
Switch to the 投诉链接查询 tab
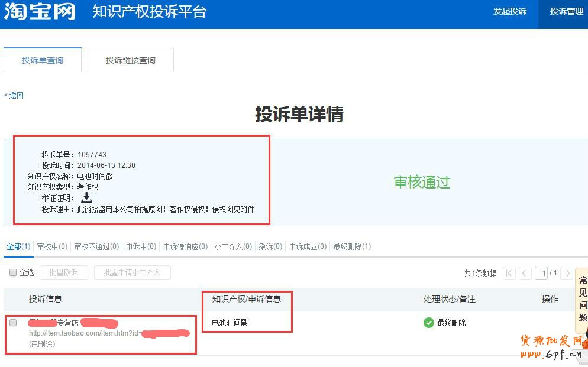[x=130, y=60]
